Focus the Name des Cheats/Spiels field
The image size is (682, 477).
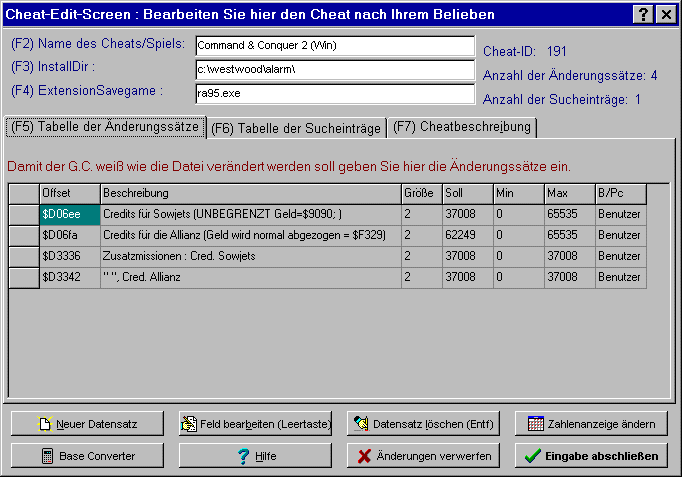click(335, 46)
